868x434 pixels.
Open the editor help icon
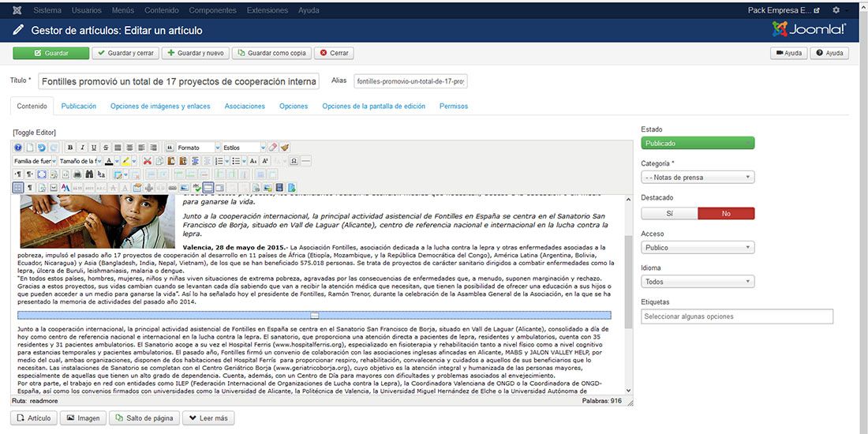(17, 148)
